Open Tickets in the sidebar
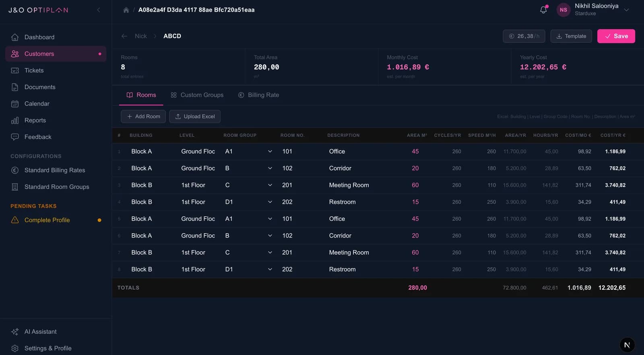 click(x=56, y=70)
